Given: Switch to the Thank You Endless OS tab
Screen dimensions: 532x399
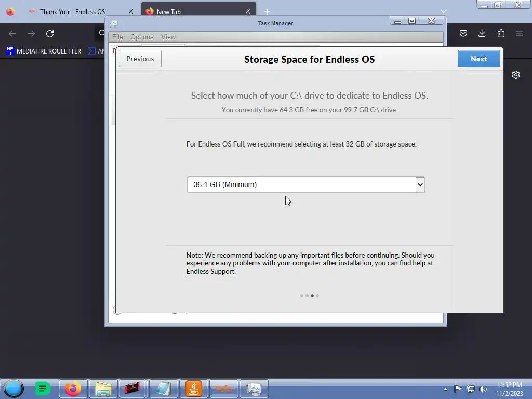Looking at the screenshot, I should (x=72, y=11).
